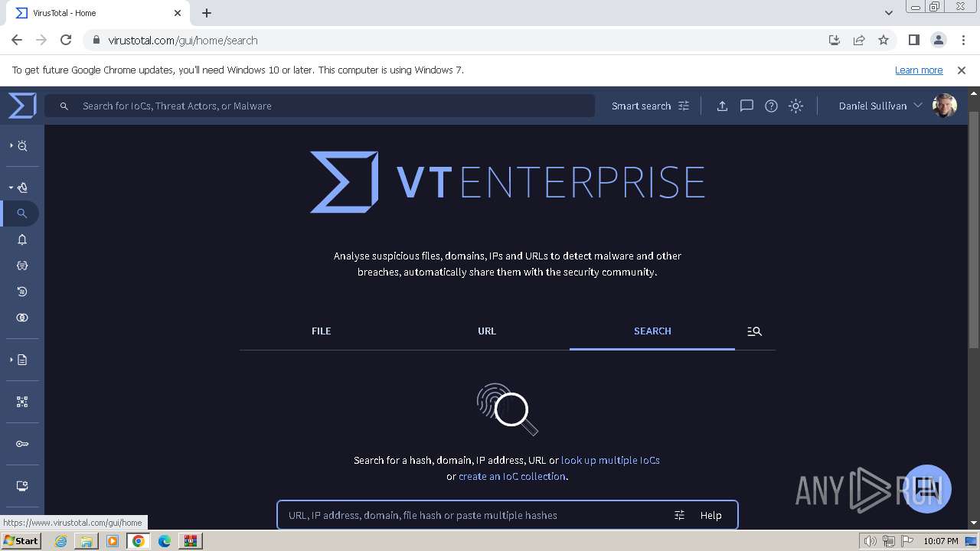Dismiss the Chrome update notification bar
The height and width of the screenshot is (551, 980).
[x=962, y=70]
